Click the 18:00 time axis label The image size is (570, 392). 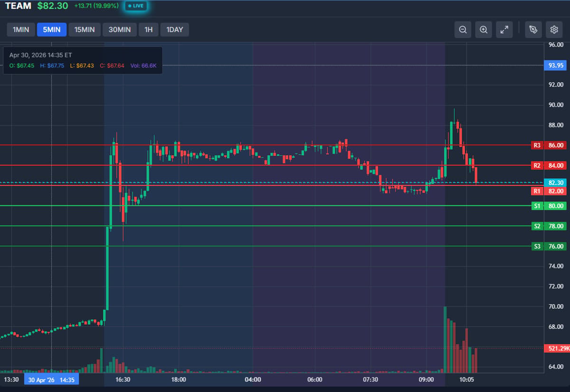coord(179,380)
